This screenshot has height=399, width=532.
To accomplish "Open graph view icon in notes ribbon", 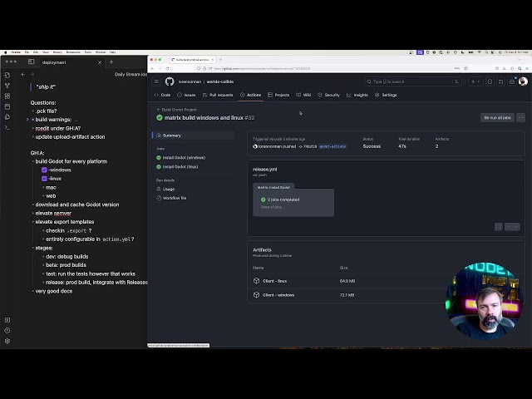I will pos(7,86).
